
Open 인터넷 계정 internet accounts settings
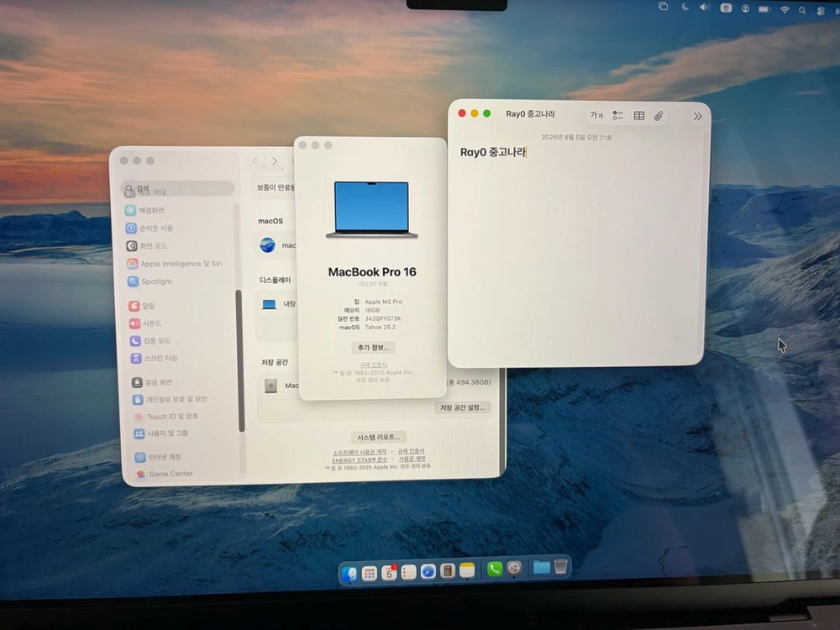158,457
